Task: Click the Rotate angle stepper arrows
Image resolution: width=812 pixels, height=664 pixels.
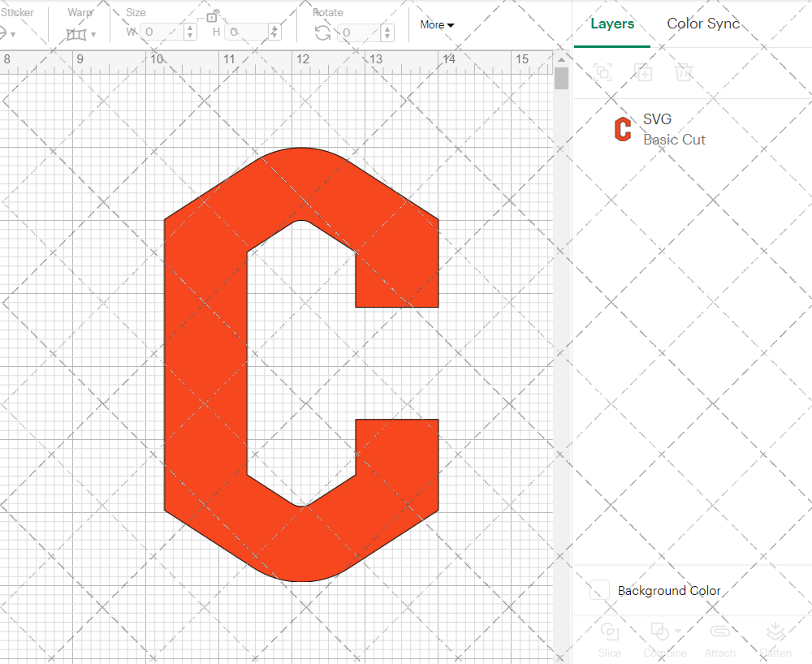Action: click(x=387, y=32)
